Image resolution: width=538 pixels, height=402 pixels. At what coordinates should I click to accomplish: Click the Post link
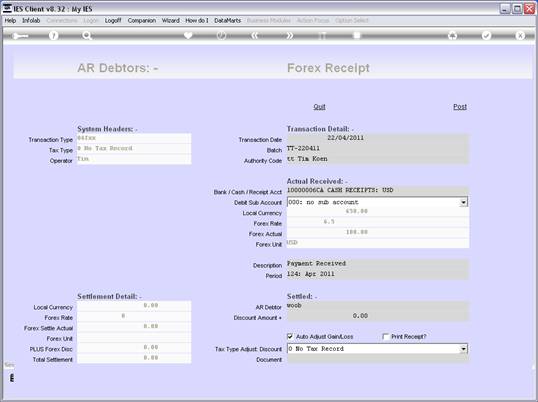[460, 107]
